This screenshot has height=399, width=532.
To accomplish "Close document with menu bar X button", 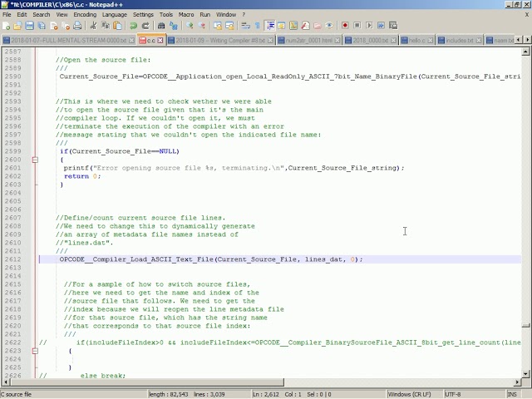I will pos(527,15).
